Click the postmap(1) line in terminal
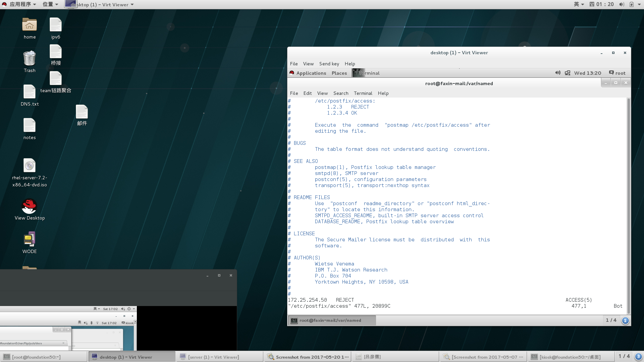This screenshot has width=644, height=362. (x=375, y=167)
